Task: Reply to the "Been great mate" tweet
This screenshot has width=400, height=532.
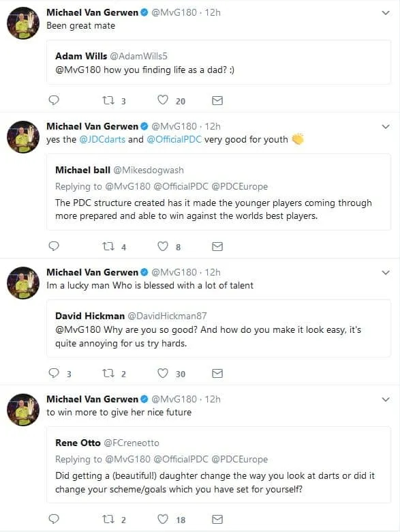Action: point(54,100)
